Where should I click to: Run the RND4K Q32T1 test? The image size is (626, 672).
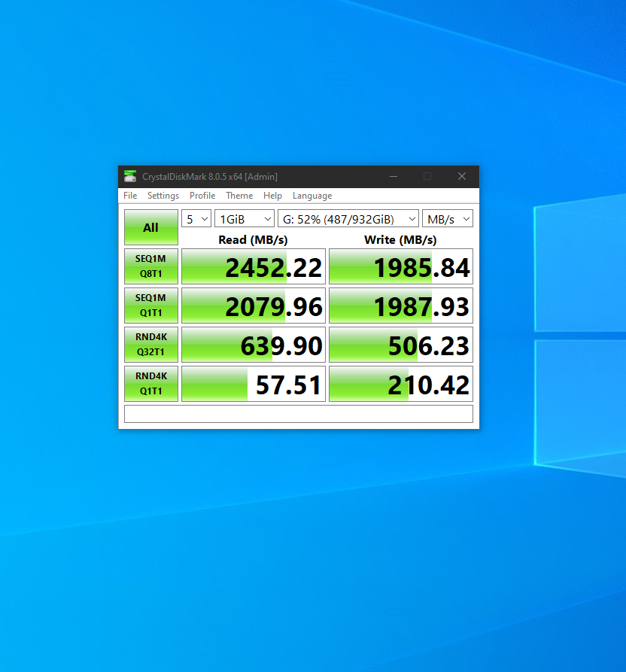click(x=150, y=344)
